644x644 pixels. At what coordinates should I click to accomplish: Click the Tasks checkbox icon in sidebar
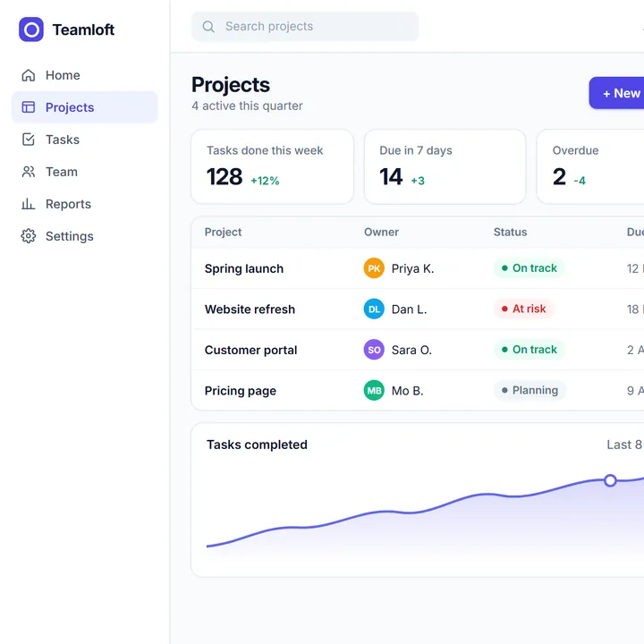click(29, 140)
